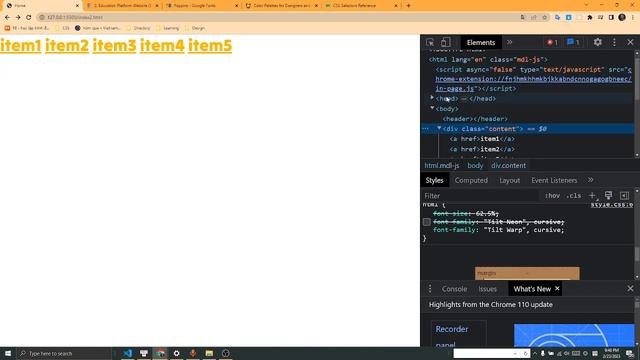This screenshot has width=640, height=360.
Task: Reload the page with the refresh icon
Action: point(29,17)
